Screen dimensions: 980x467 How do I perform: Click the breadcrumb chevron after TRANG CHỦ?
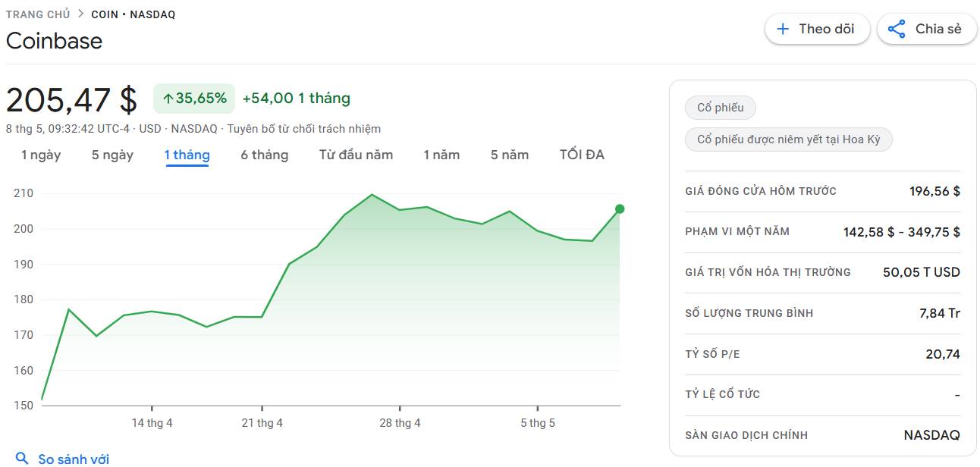tap(80, 14)
